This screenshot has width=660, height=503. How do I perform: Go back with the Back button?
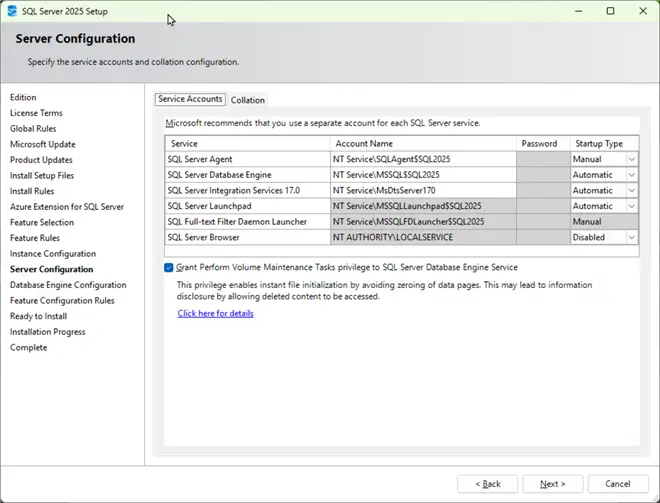(x=487, y=484)
